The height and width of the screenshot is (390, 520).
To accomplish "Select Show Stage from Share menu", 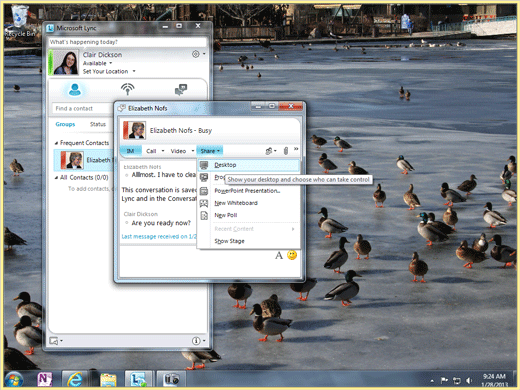I will coord(249,241).
